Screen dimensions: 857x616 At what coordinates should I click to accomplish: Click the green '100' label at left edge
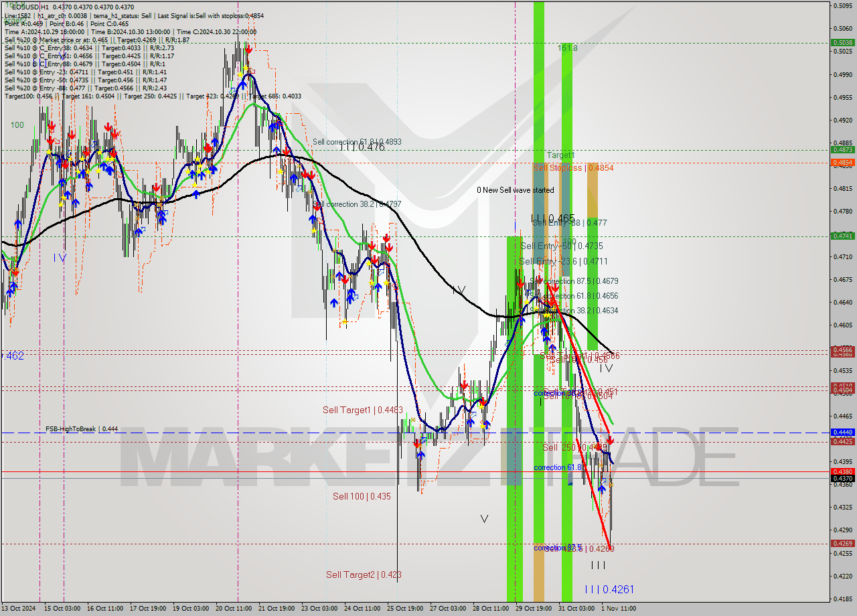[17, 125]
